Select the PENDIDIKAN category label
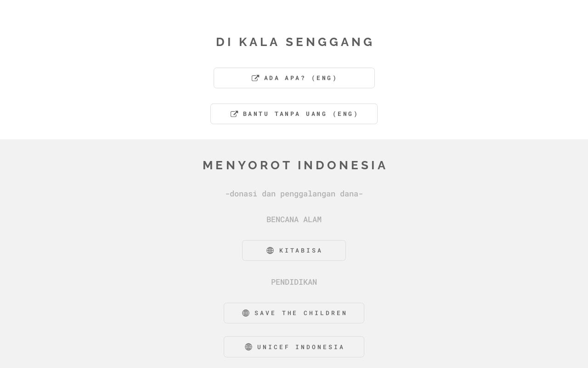This screenshot has width=588, height=368. pyautogui.click(x=294, y=282)
